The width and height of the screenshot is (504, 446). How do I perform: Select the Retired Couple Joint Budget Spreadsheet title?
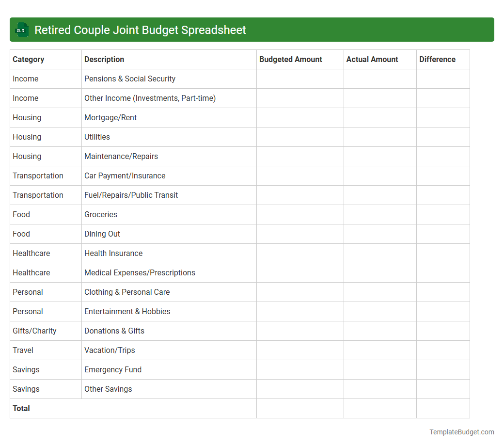pos(140,30)
